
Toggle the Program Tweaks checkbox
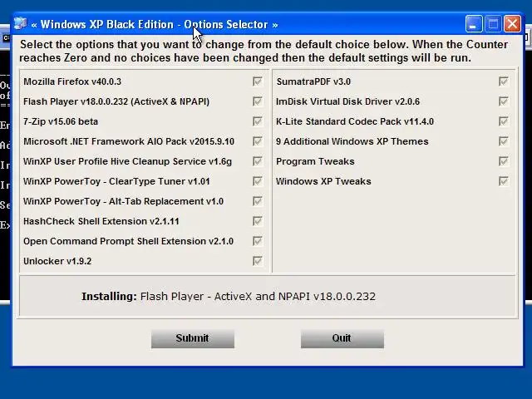504,161
